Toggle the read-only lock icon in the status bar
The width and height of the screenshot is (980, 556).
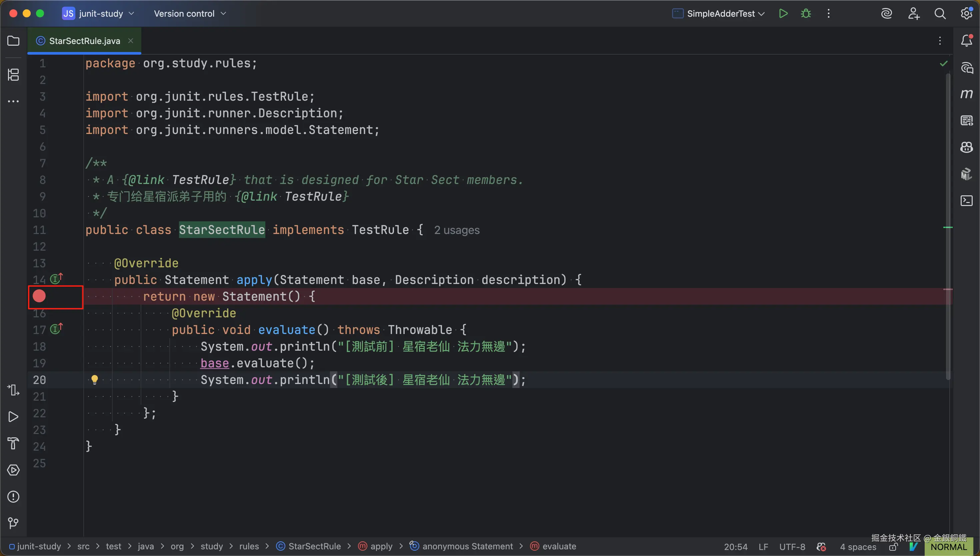click(893, 547)
